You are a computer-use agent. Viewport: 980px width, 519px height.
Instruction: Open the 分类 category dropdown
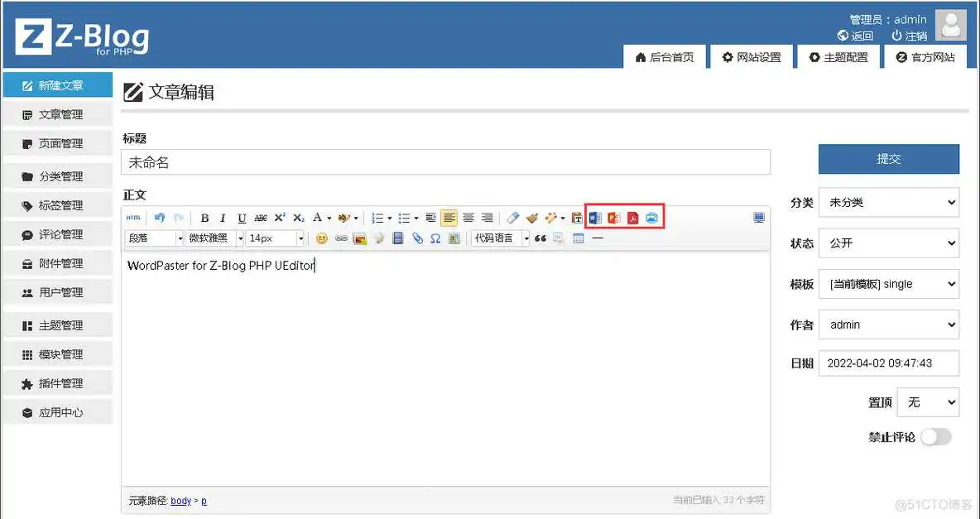888,202
